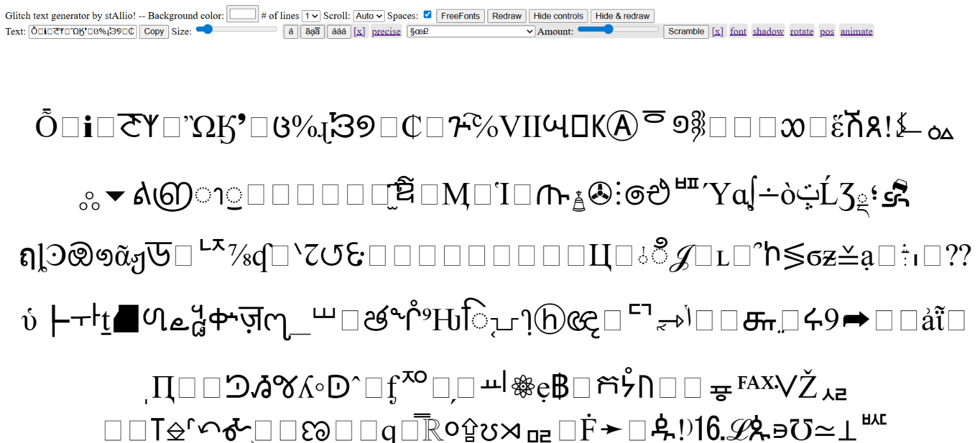Open the 'font' options section
Screen dimensions: 980x443
tap(738, 31)
